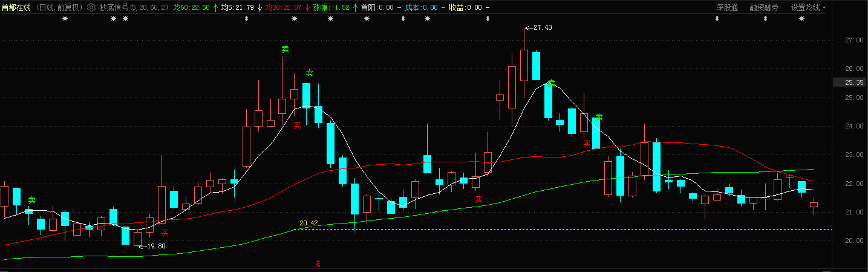Image resolution: width=868 pixels, height=272 pixels.
Task: Click the star marker below 均20 label
Action: coord(294,19)
